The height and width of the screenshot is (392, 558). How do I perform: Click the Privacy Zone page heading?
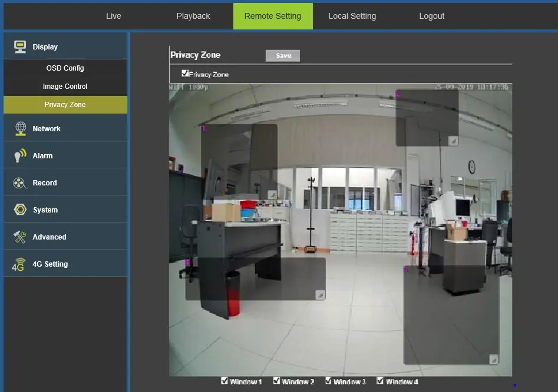tap(196, 55)
